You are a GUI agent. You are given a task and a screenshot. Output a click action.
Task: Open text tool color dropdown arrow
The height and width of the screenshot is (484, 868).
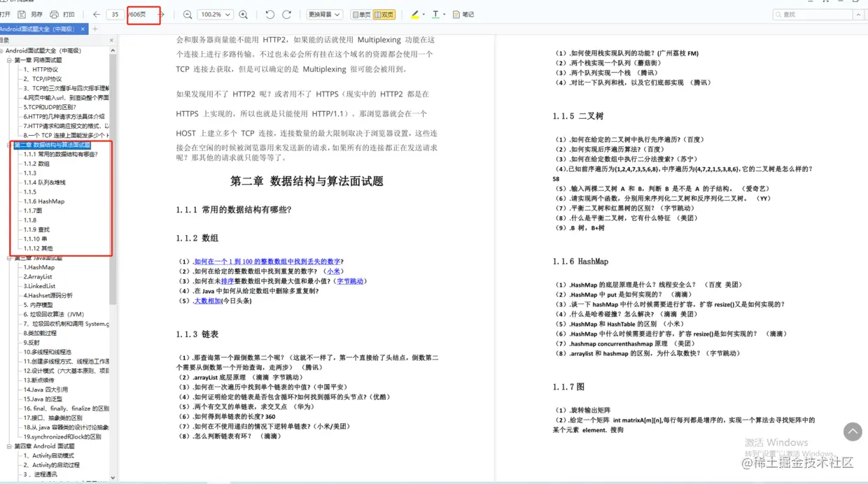pos(444,14)
